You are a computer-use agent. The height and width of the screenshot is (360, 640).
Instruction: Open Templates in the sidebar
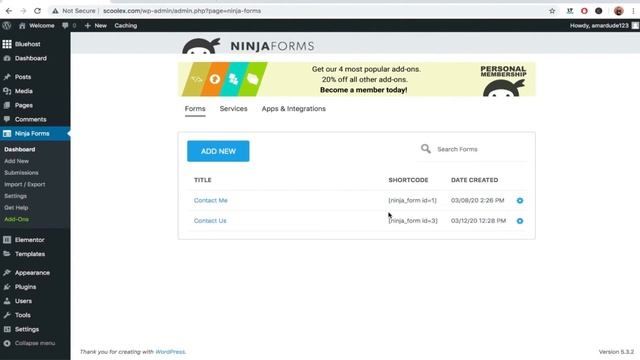(x=35, y=254)
